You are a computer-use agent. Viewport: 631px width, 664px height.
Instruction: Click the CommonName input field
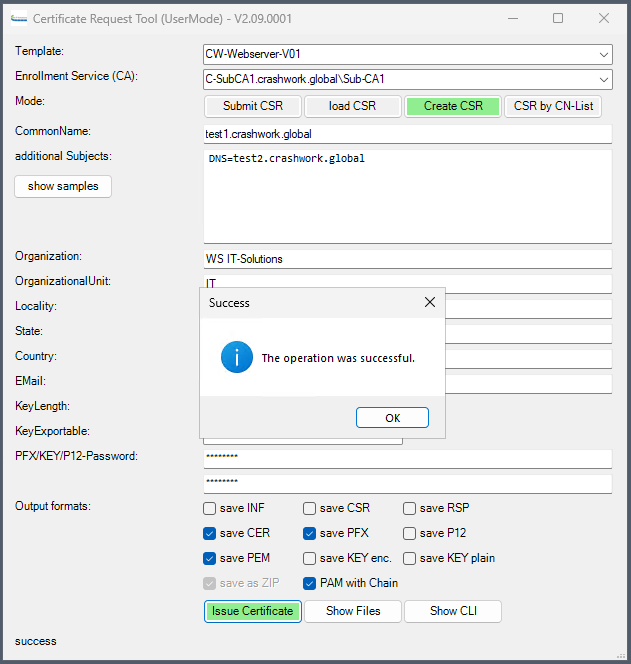tap(408, 134)
